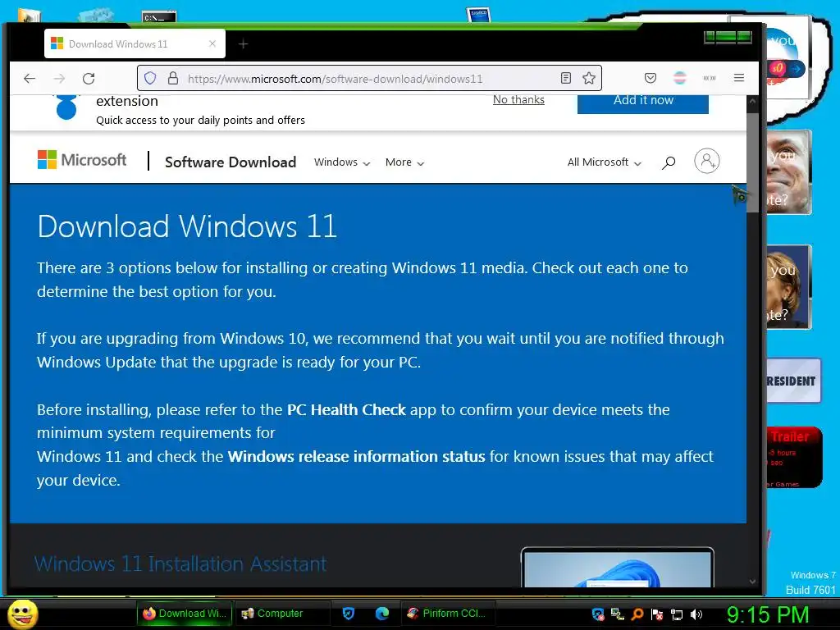The width and height of the screenshot is (840, 630).
Task: Open a new tab with the plus button
Action: [x=243, y=44]
